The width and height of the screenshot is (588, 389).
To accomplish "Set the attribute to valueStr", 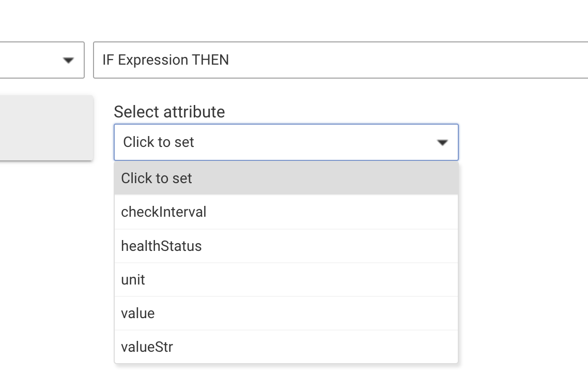I will point(147,347).
